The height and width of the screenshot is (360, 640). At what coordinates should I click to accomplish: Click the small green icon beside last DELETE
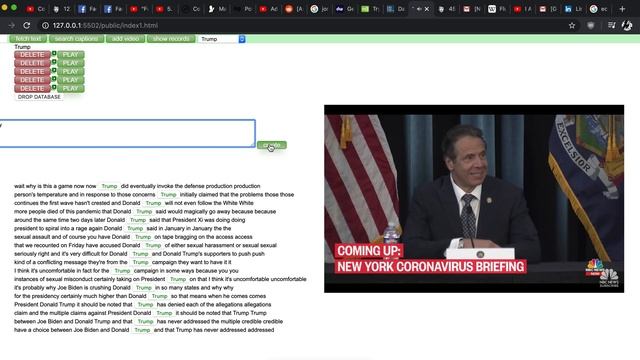coord(54,87)
